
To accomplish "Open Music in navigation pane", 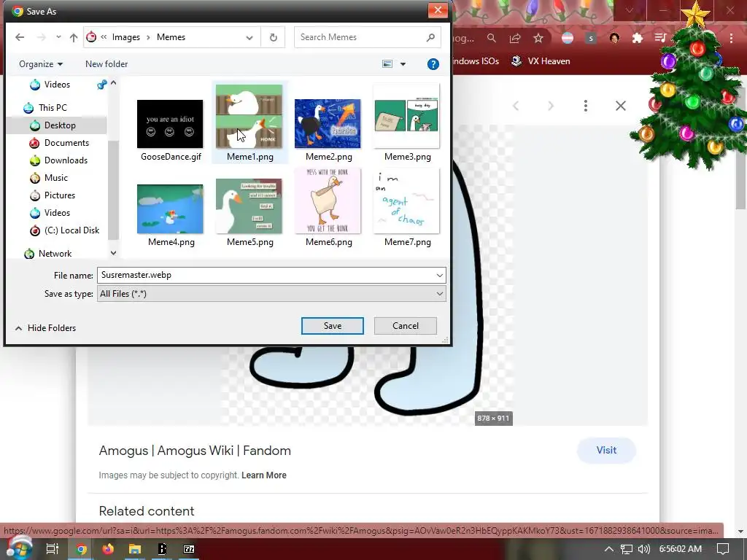I will (55, 178).
